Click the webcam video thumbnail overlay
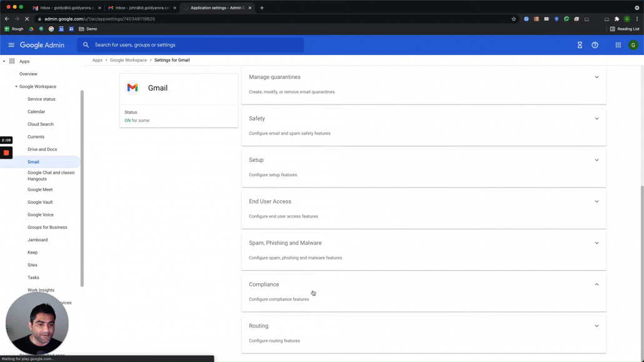Screen dimensions: 644x362 coord(37,323)
